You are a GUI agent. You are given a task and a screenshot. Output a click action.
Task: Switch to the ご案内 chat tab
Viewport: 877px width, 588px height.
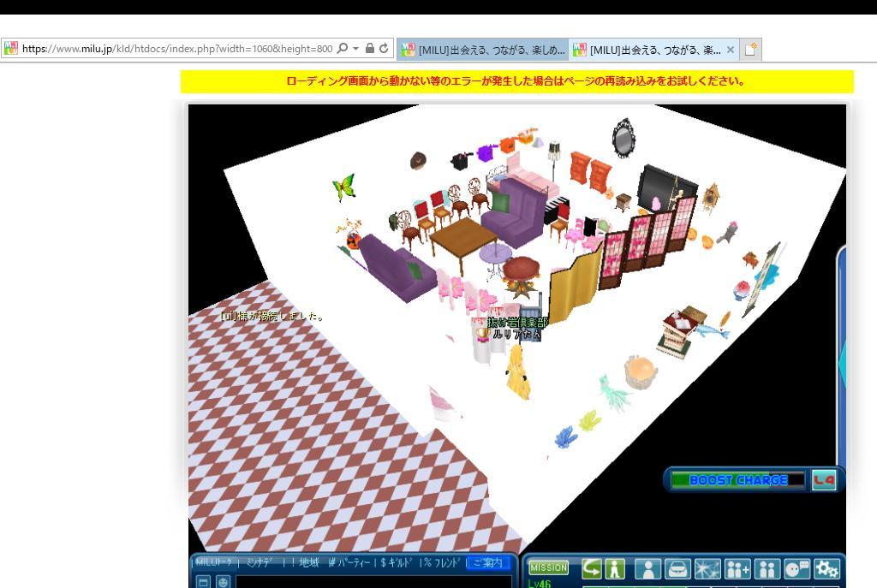pos(488,563)
